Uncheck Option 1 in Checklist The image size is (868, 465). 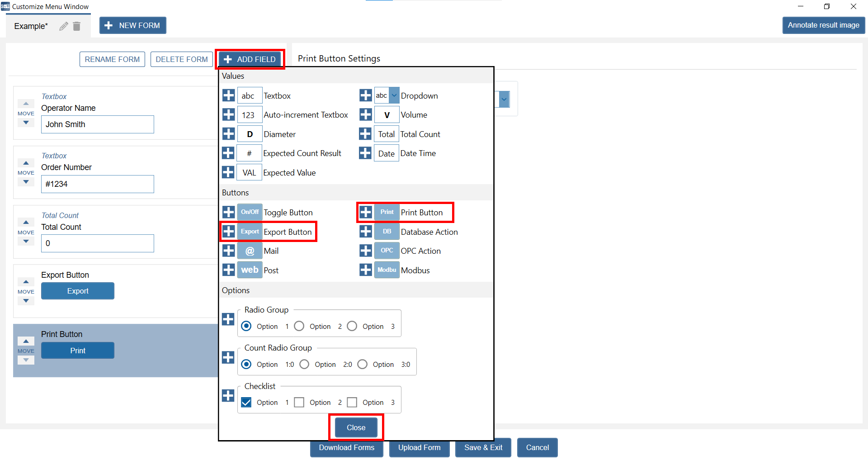pyautogui.click(x=246, y=402)
